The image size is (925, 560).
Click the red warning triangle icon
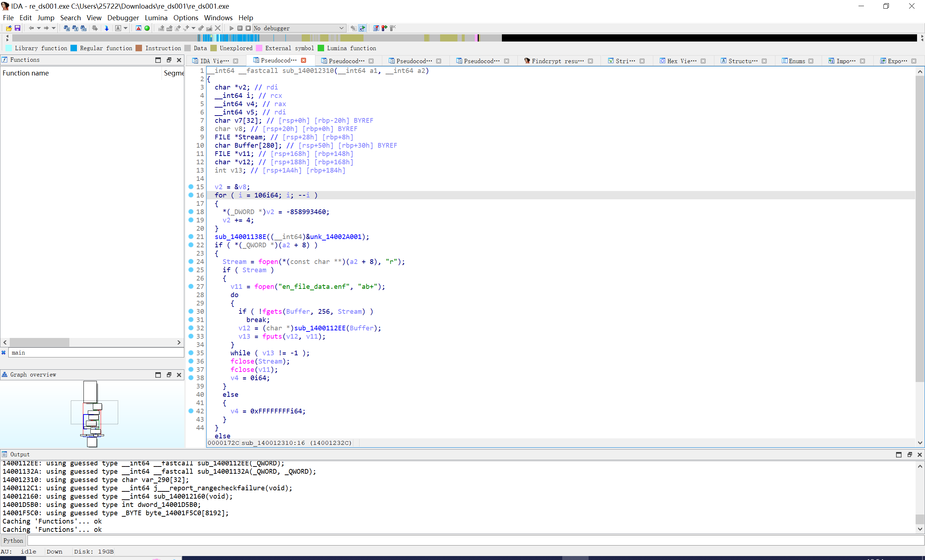click(138, 28)
